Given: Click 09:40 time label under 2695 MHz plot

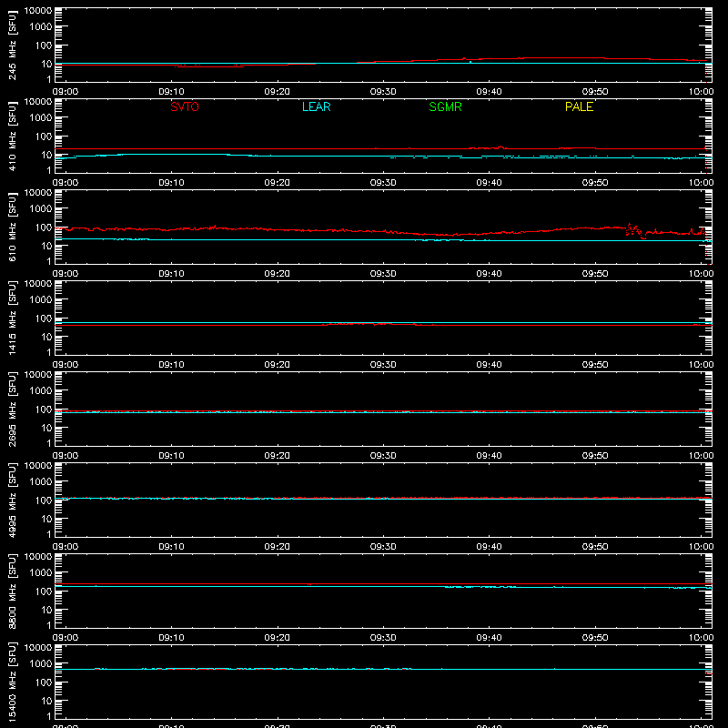Looking at the screenshot, I should [489, 456].
